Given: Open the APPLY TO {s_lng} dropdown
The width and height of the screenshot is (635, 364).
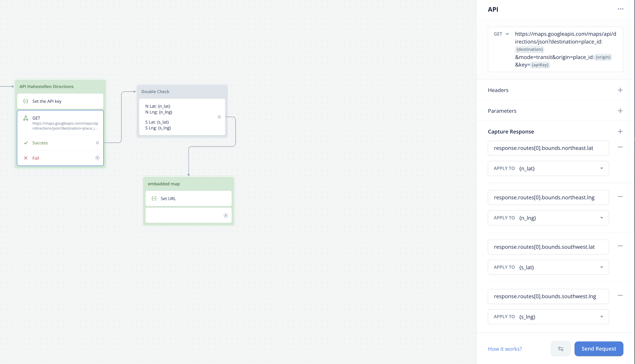Looking at the screenshot, I should (548, 317).
